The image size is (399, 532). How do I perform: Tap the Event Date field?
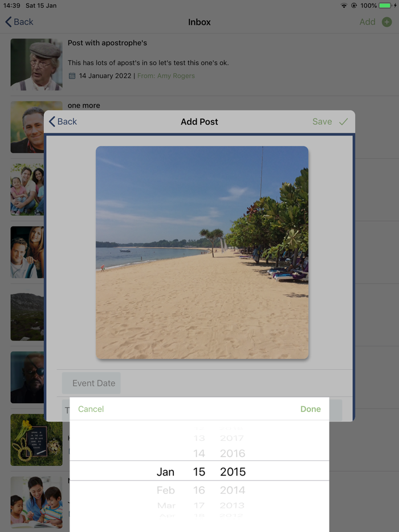coord(91,383)
